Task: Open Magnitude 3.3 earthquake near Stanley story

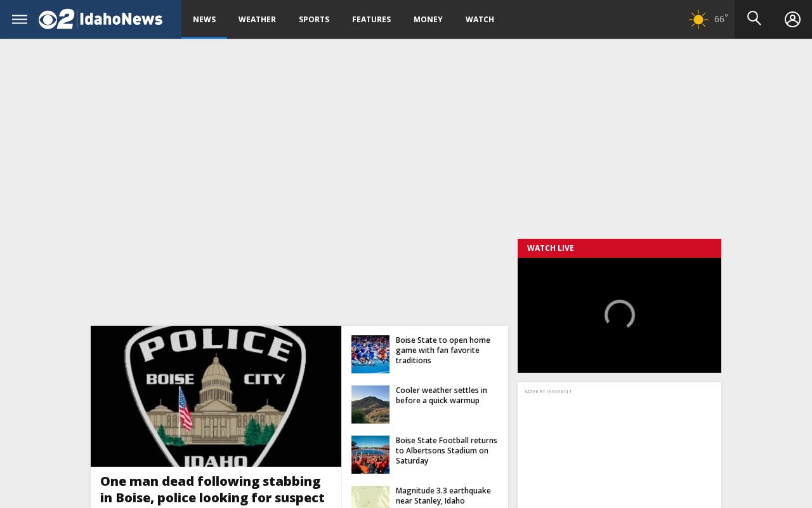Action: [444, 496]
